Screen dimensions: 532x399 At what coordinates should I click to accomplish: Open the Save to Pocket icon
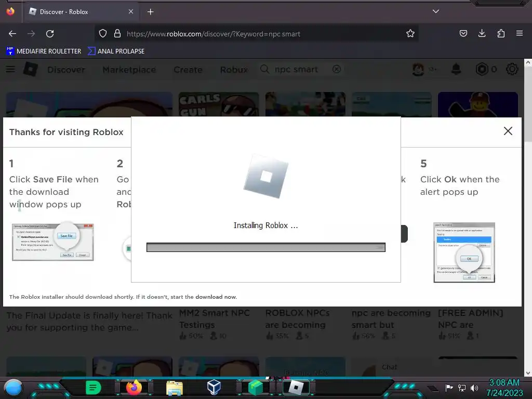coord(463,33)
